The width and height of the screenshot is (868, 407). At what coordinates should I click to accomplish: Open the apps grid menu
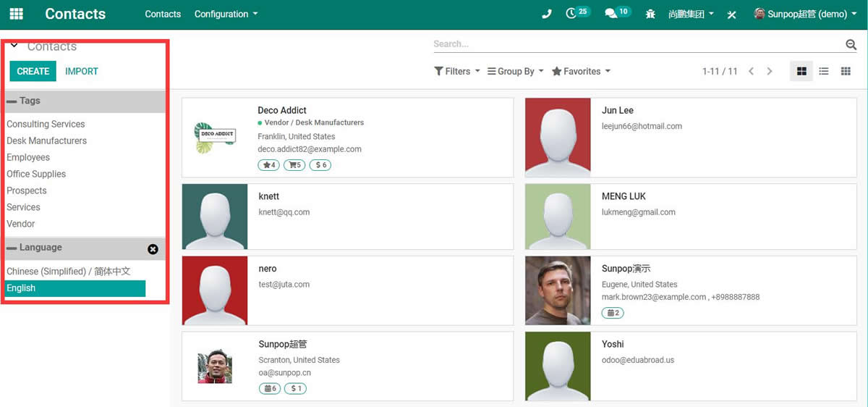click(x=16, y=14)
